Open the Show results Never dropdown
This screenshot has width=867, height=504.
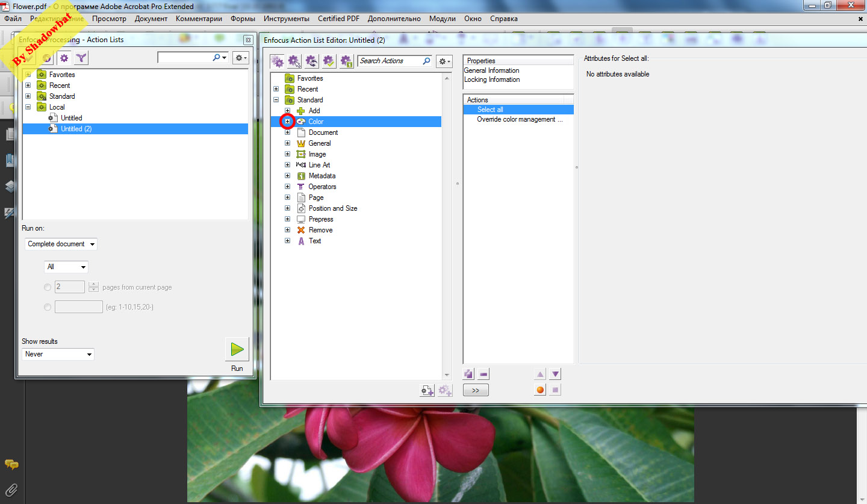pyautogui.click(x=58, y=354)
